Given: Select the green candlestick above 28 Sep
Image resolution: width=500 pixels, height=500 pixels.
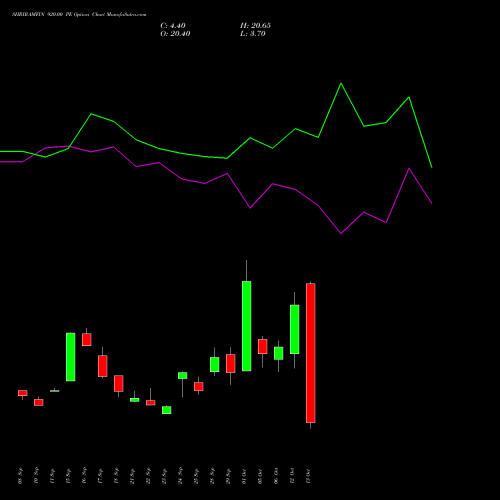Looking at the screenshot, I should [x=215, y=364].
